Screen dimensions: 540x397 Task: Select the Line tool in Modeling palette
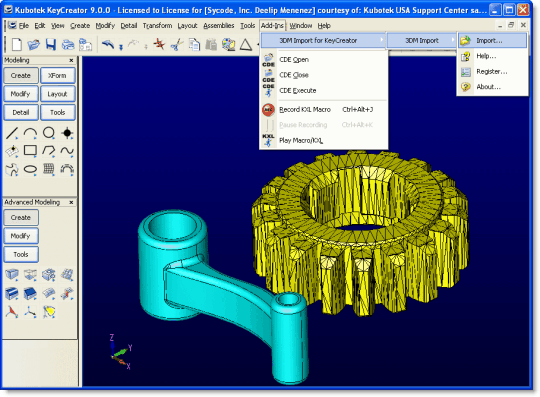tap(12, 133)
